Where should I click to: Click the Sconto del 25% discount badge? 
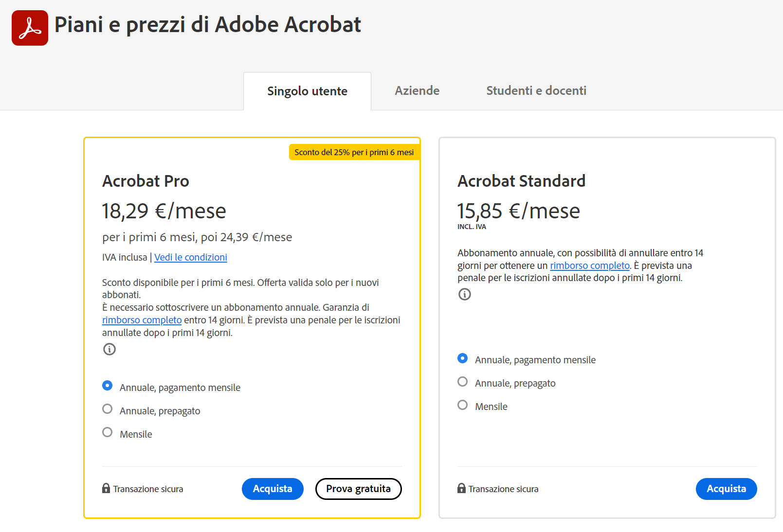pyautogui.click(x=354, y=152)
